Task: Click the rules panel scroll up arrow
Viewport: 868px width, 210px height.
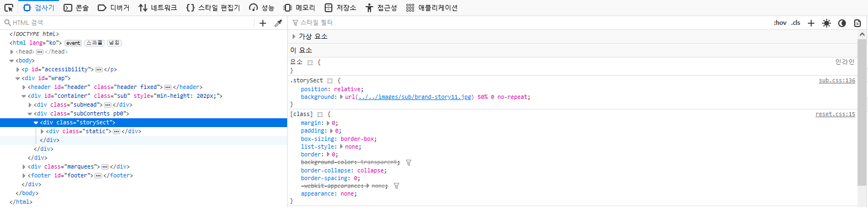Action: pyautogui.click(x=862, y=34)
